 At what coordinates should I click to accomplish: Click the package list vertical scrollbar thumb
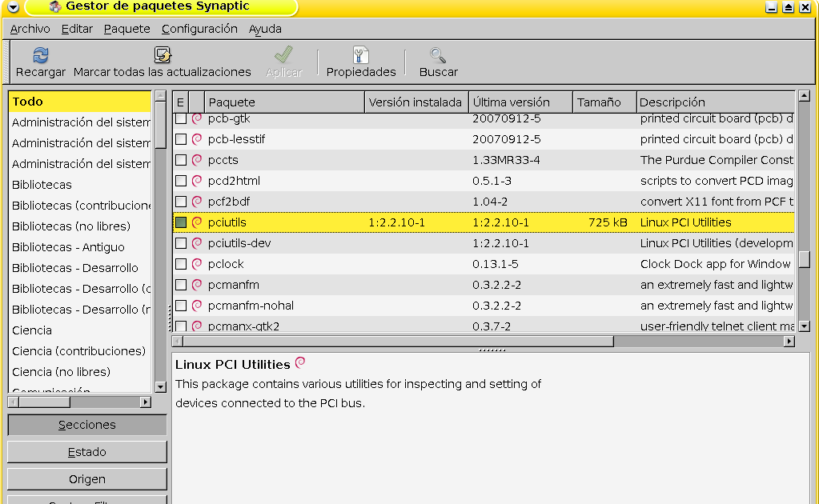click(805, 258)
